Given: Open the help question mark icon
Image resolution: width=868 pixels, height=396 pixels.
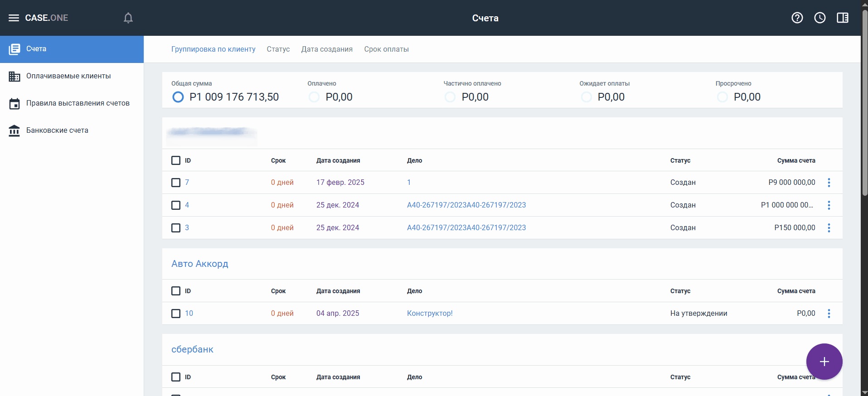Looking at the screenshot, I should (797, 18).
